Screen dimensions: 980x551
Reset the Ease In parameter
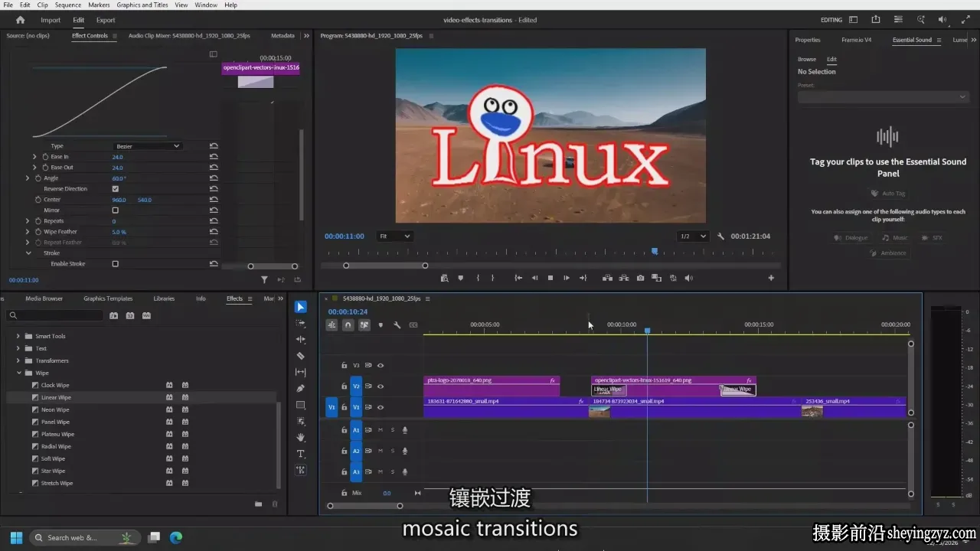(x=214, y=157)
